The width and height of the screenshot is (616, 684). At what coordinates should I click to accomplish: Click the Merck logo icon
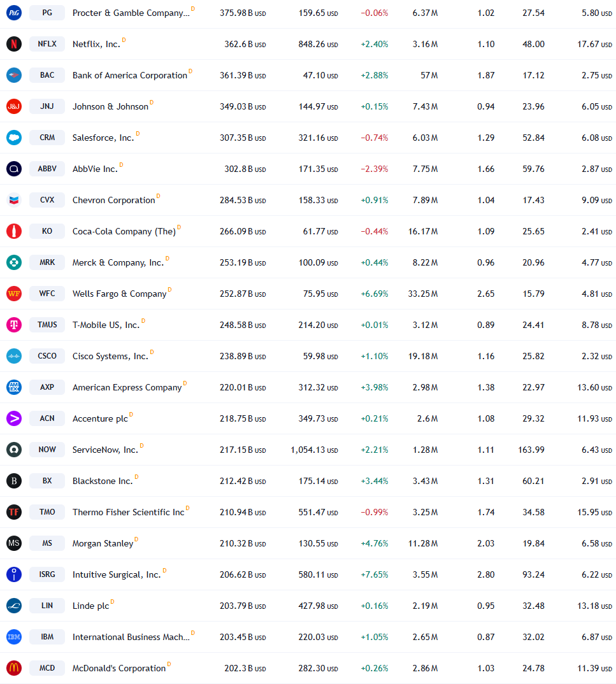click(x=14, y=262)
